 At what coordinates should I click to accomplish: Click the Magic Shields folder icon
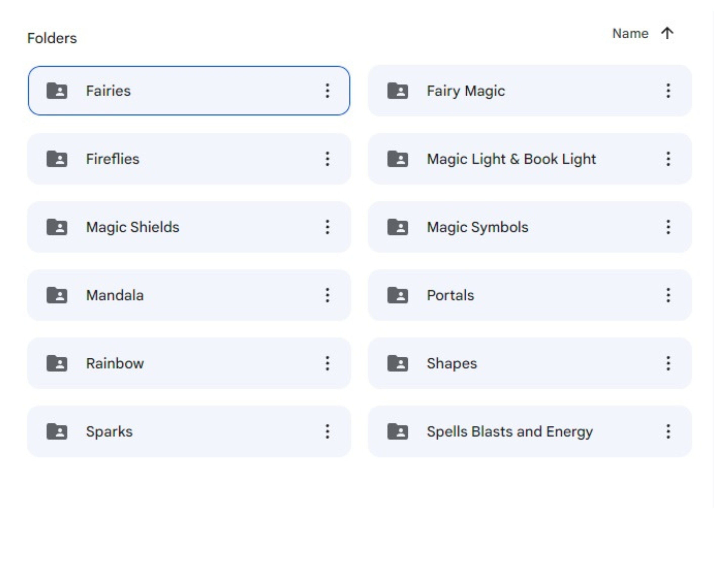(57, 227)
